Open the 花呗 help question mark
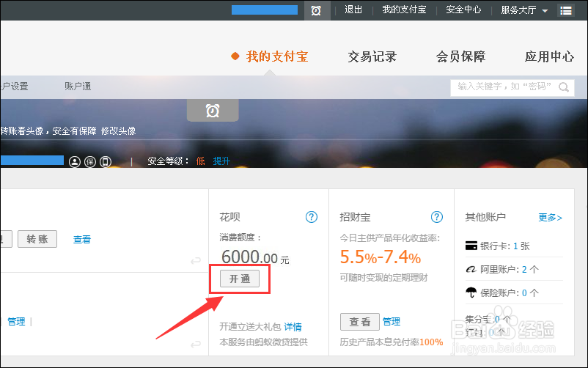This screenshot has height=368, width=588. 312,217
